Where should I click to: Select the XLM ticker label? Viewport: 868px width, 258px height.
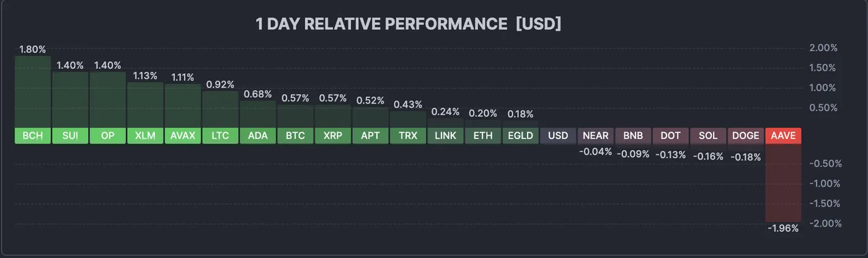[145, 136]
